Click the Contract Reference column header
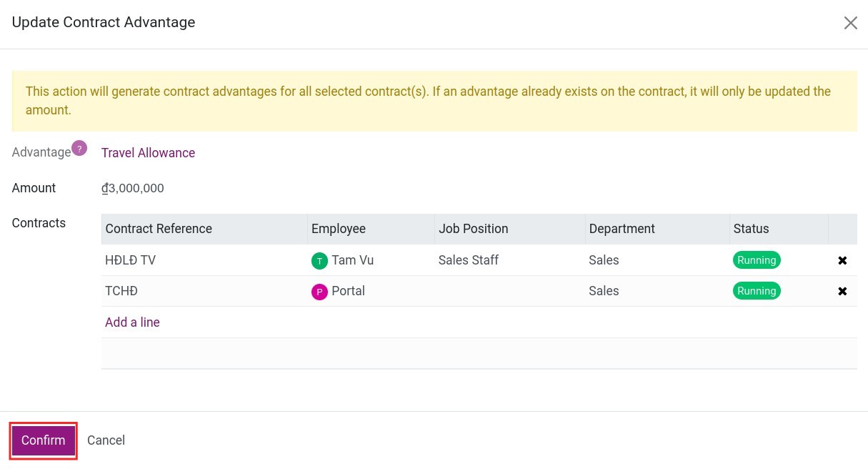868x469 pixels. click(159, 229)
